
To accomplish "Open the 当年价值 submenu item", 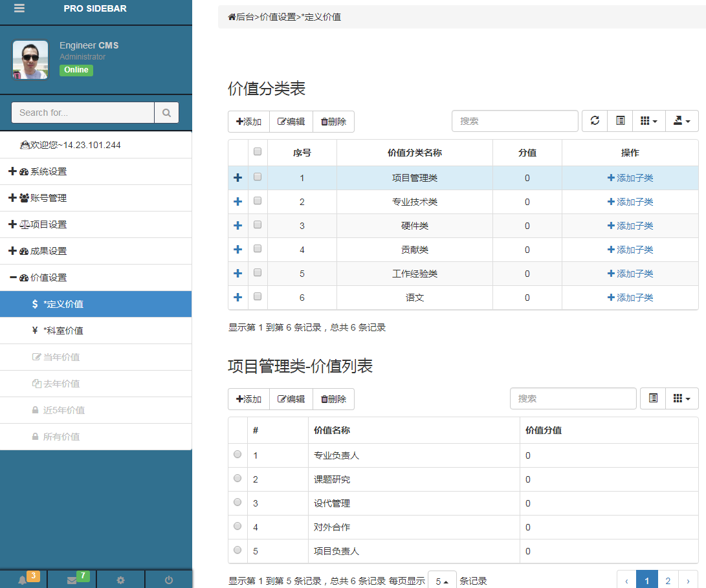I will point(96,357).
